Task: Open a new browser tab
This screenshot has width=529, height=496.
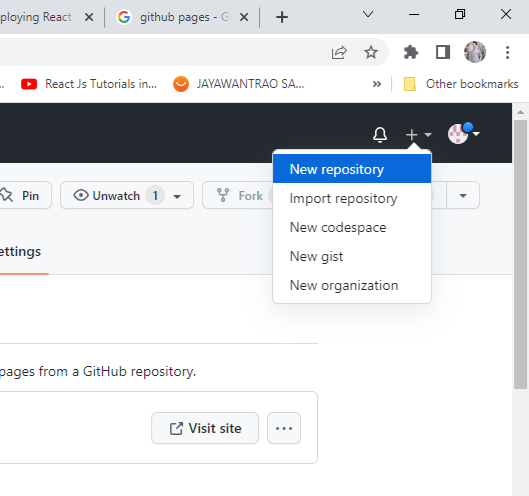Action: pyautogui.click(x=282, y=17)
